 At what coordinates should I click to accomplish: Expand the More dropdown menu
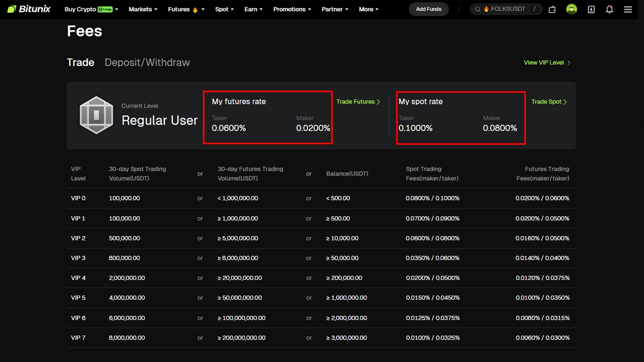369,9
